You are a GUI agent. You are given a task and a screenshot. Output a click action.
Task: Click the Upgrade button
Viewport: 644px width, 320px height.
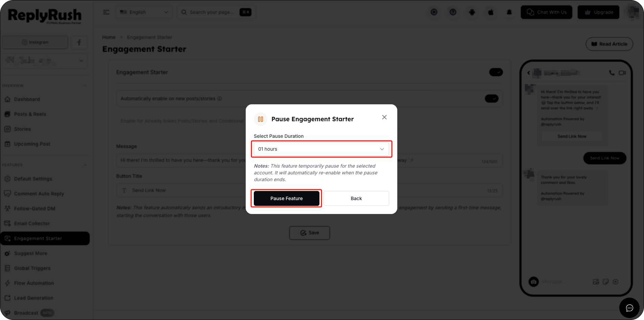598,12
